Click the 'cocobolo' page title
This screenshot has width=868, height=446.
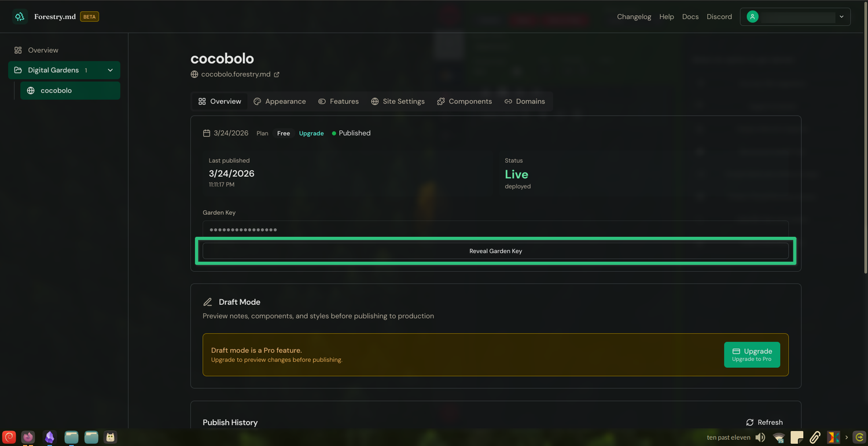[x=222, y=59]
